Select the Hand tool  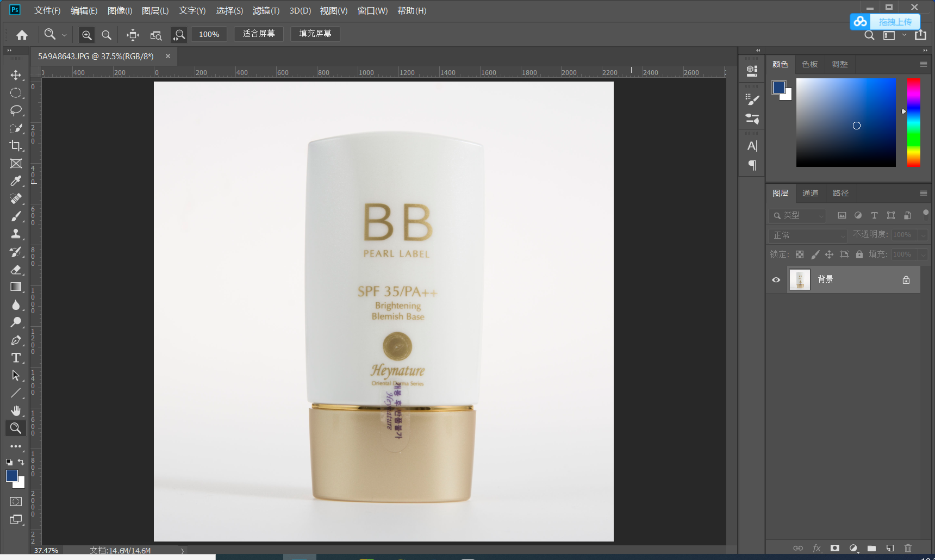coord(16,410)
